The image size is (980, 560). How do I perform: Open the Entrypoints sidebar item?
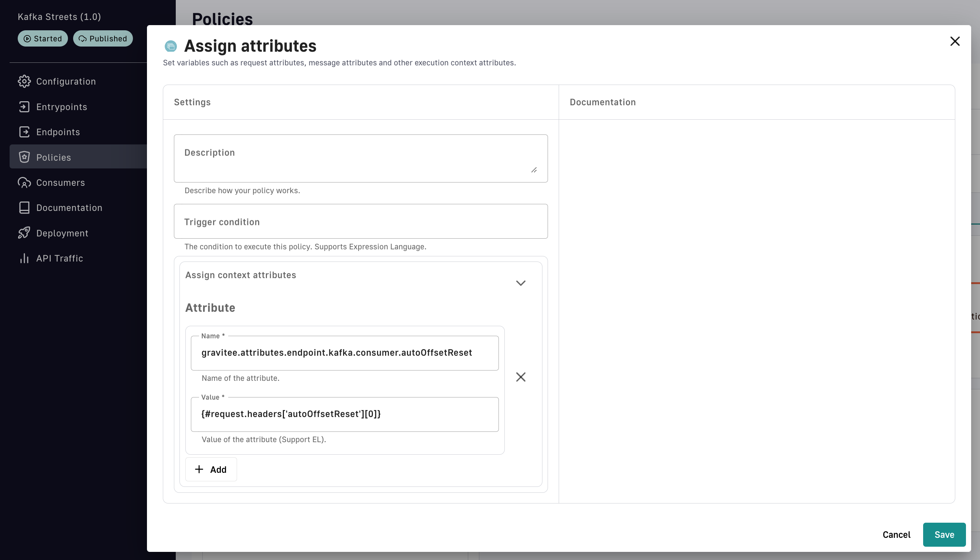point(62,106)
